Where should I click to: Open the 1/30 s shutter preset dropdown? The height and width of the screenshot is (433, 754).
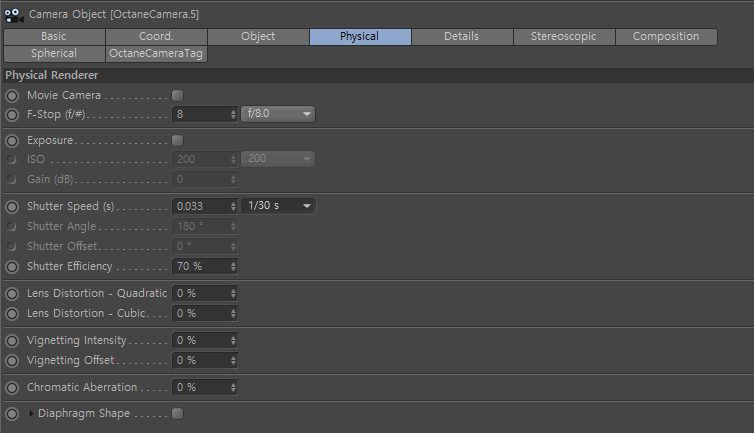pos(278,206)
